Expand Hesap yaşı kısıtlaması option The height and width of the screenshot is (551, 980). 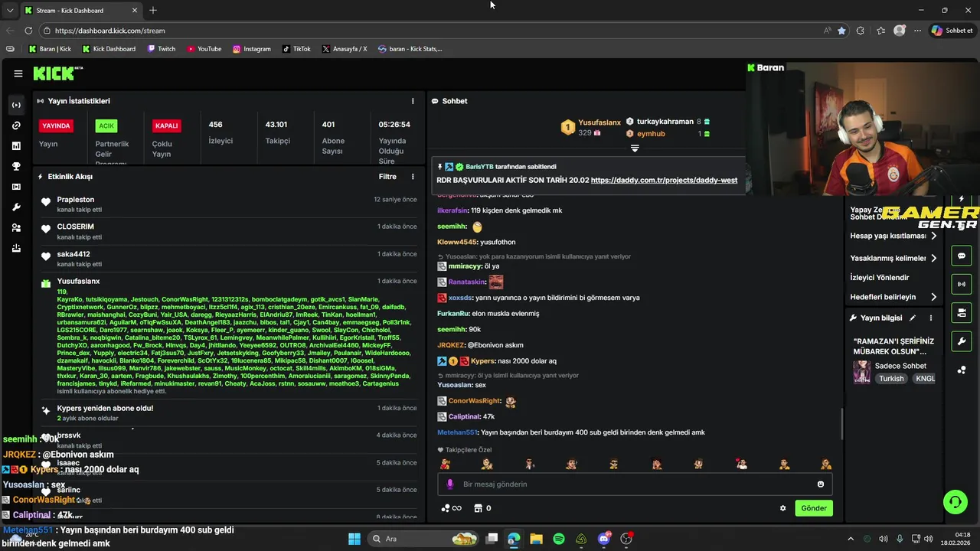coord(894,236)
